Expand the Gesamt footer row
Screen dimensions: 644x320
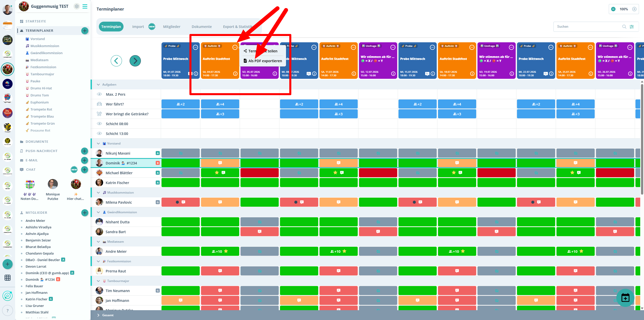98,315
